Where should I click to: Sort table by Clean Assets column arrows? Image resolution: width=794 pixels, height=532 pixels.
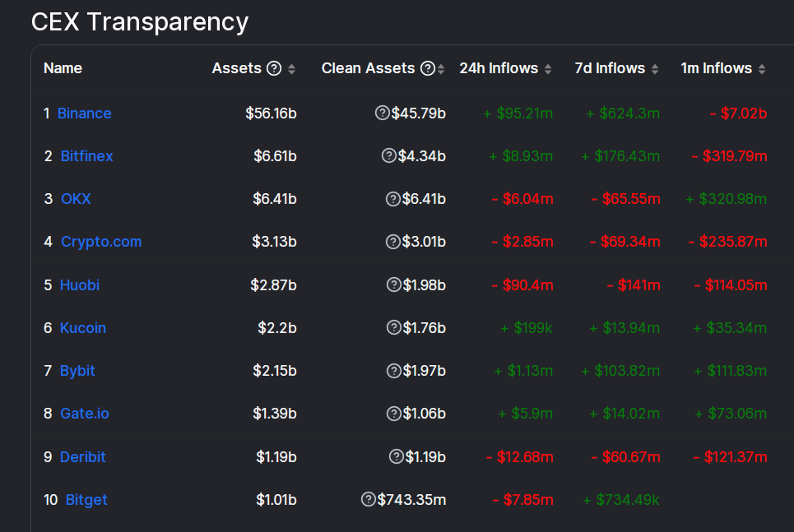(x=441, y=69)
